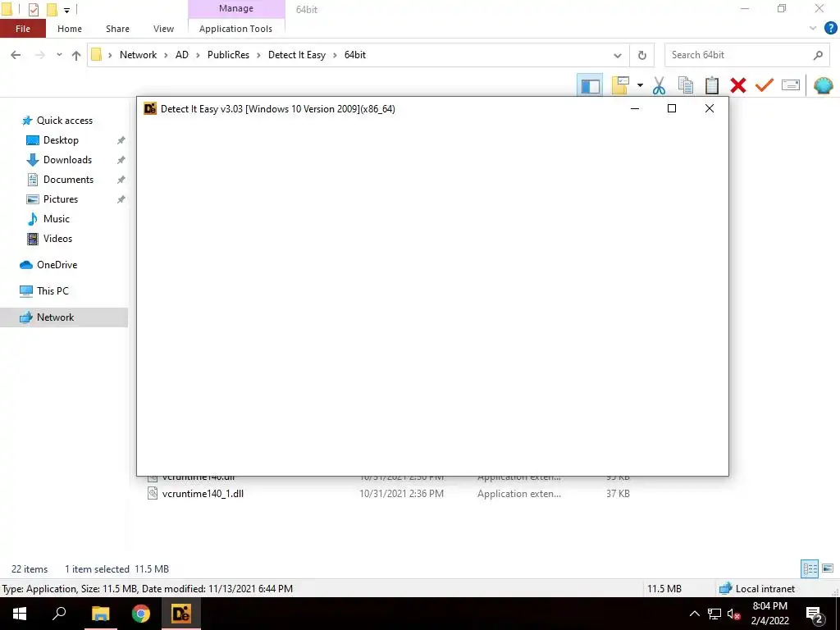840x630 pixels.
Task: Open Downloads in navigation pane
Action: click(x=67, y=160)
